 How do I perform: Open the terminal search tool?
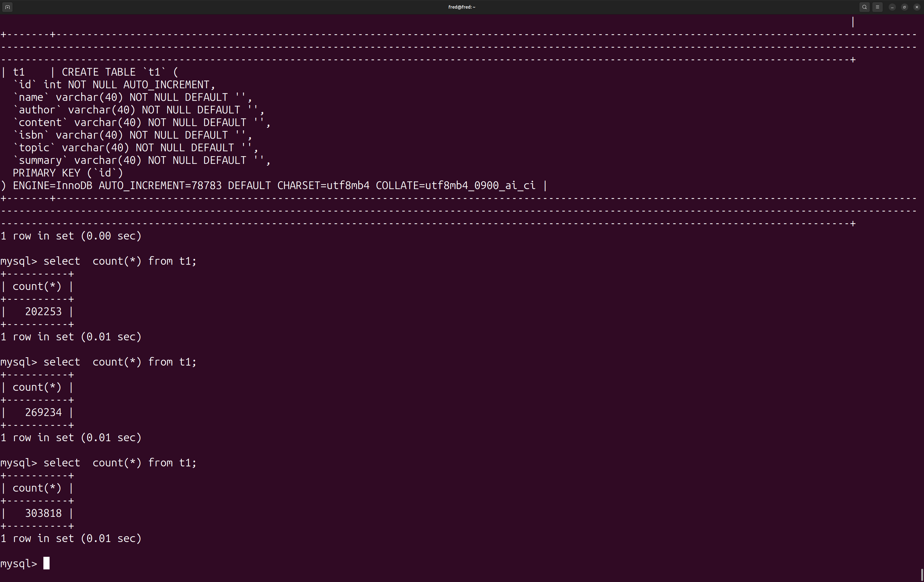(x=864, y=7)
